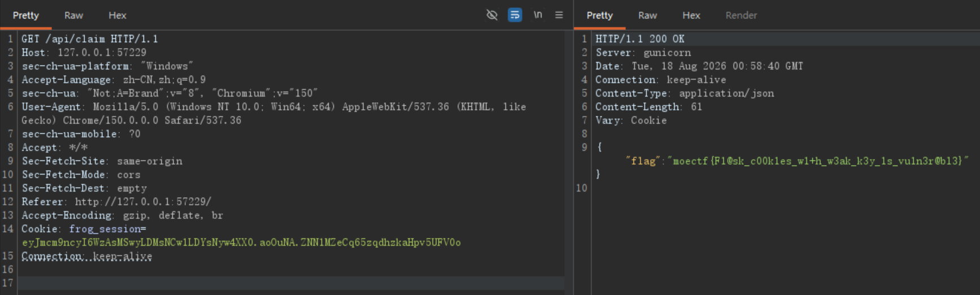Click the sec-ch-ua-platform "Windows" header
This screenshot has width=980, height=295.
[x=107, y=66]
